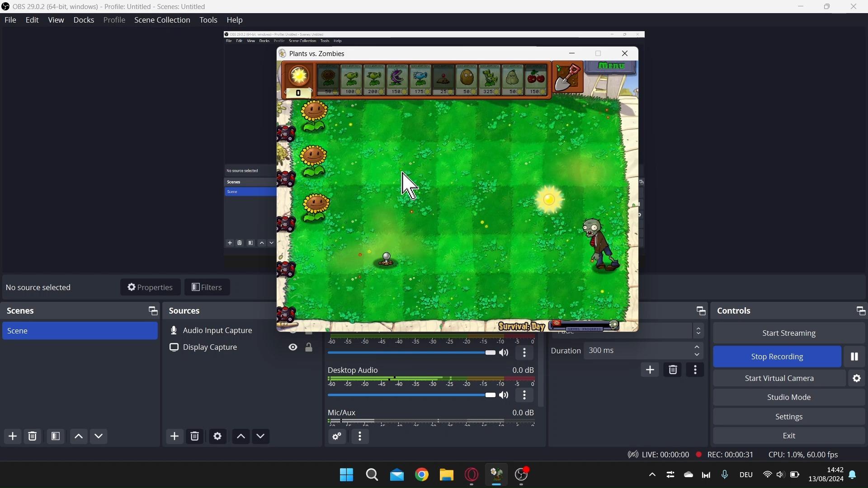Open scene filters icon in Scenes dock

click(x=56, y=436)
